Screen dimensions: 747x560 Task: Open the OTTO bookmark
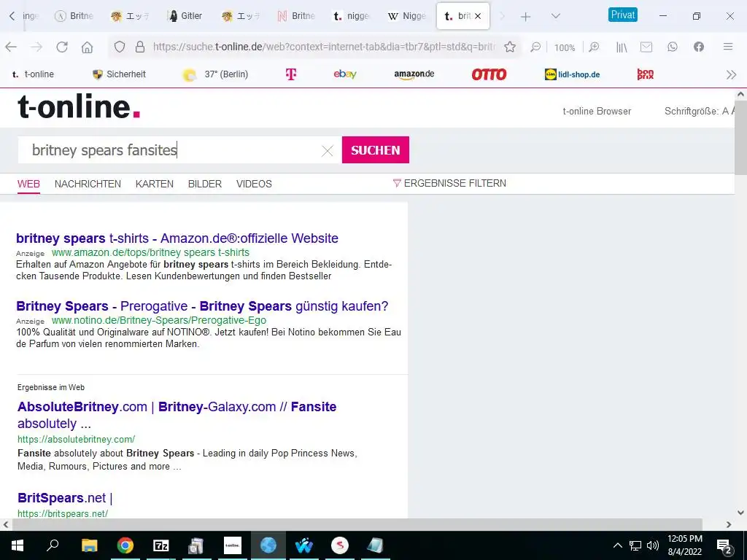[x=489, y=74]
